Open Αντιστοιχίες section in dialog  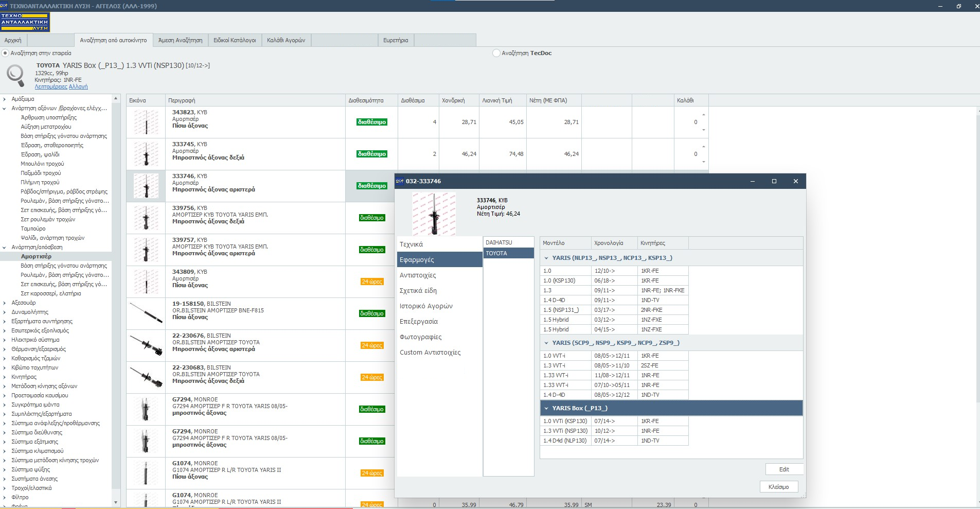[440, 275]
